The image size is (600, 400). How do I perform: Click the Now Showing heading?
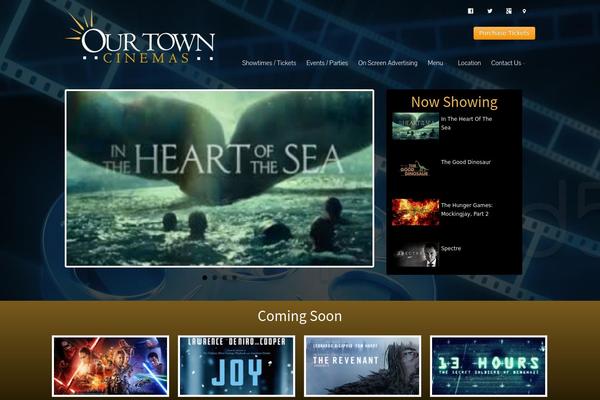[x=454, y=102]
